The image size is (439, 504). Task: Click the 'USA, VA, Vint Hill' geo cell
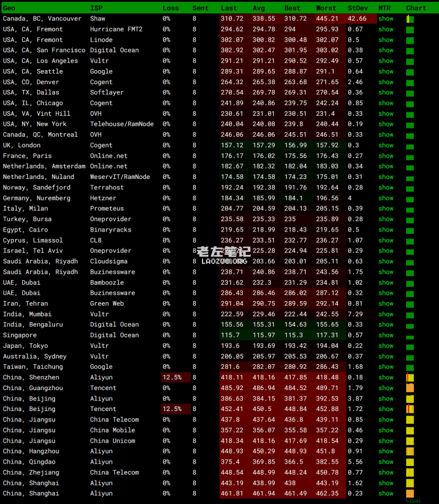pyautogui.click(x=36, y=113)
